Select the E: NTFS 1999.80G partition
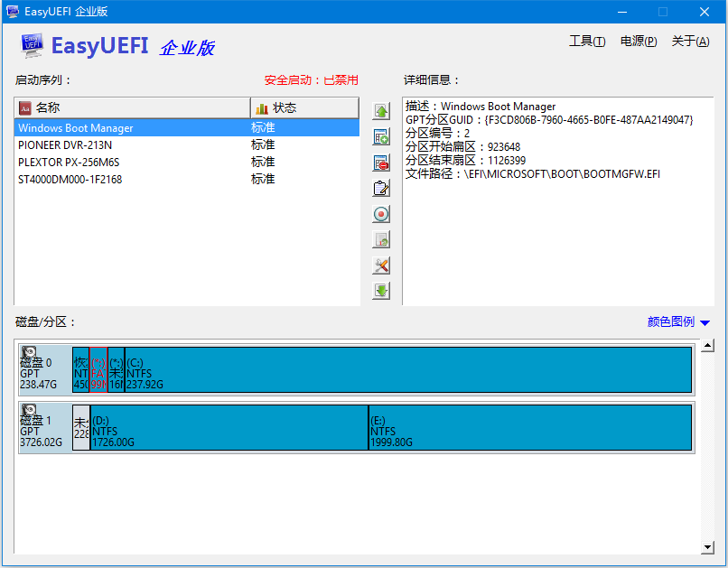 [530, 427]
